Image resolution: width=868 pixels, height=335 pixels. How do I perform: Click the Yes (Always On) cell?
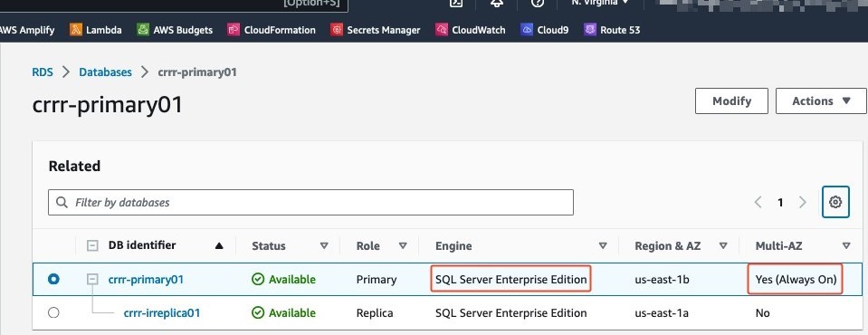click(796, 280)
